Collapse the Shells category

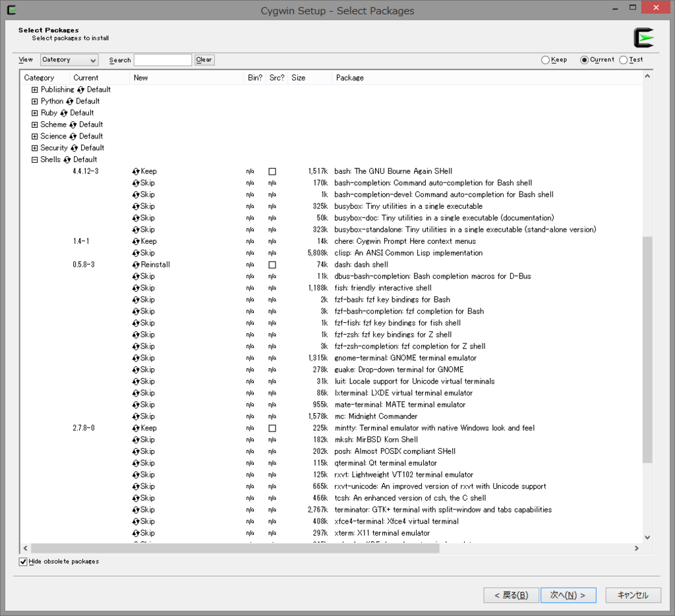point(34,160)
